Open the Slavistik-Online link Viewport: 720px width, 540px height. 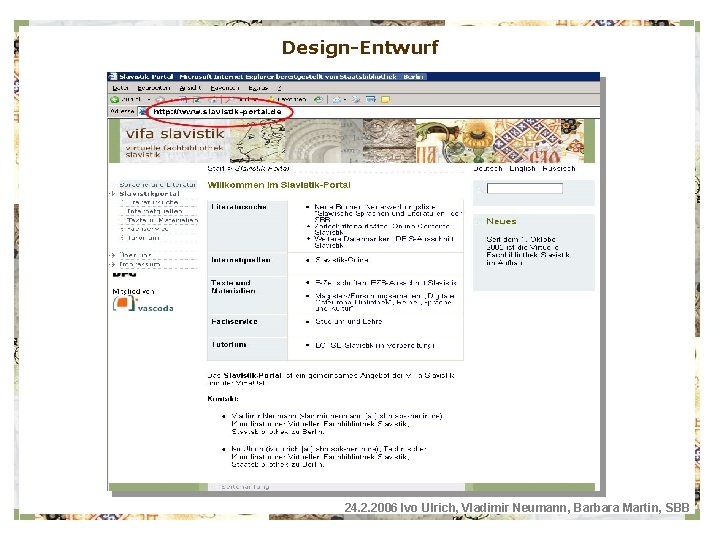[x=342, y=260]
